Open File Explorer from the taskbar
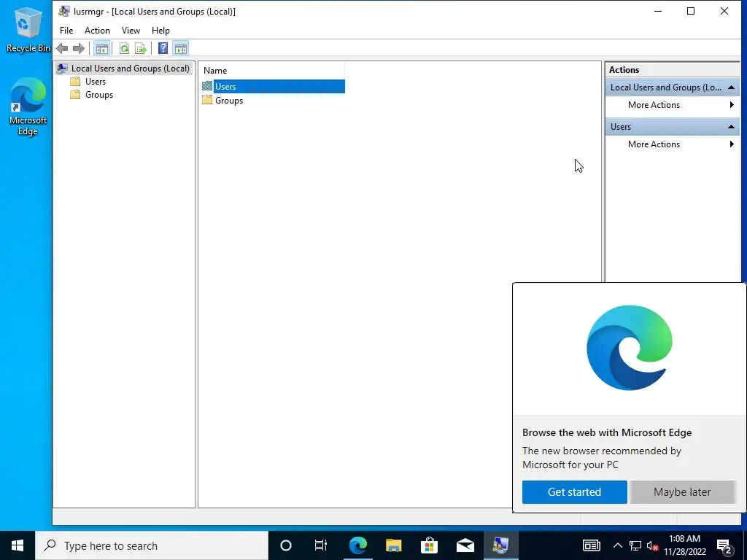 pyautogui.click(x=393, y=545)
